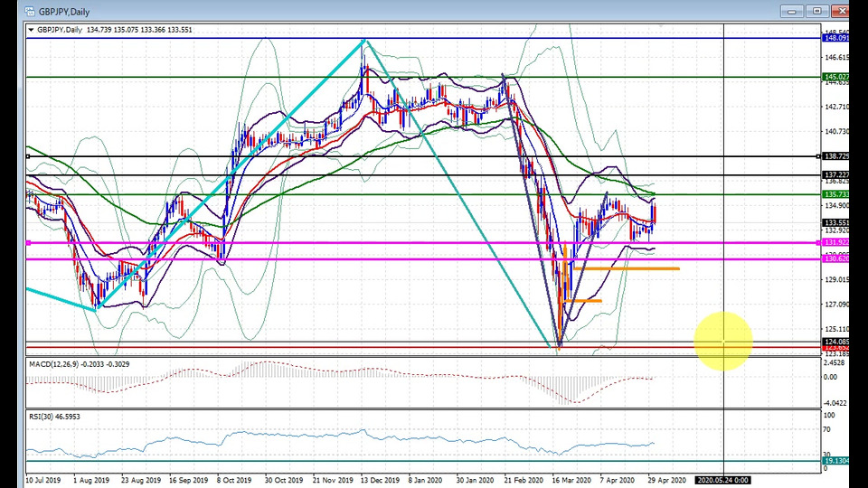Click the 134.900 price axis value

835,206
